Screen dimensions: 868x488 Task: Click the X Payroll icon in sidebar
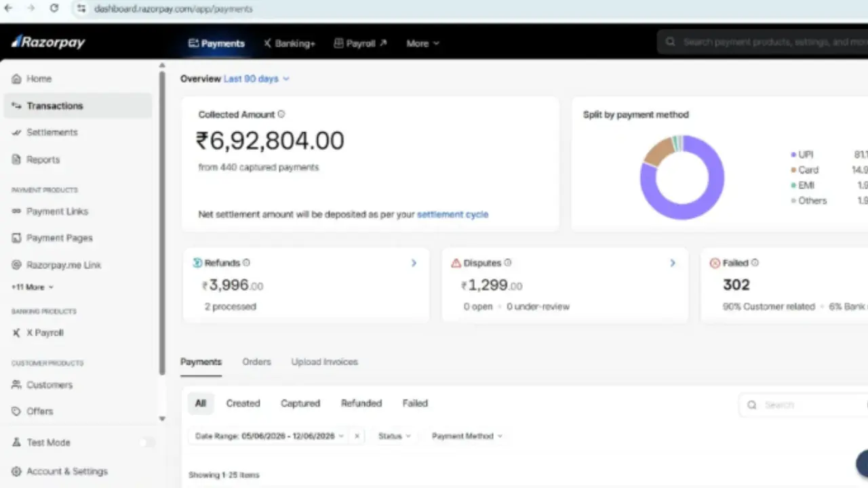[16, 333]
